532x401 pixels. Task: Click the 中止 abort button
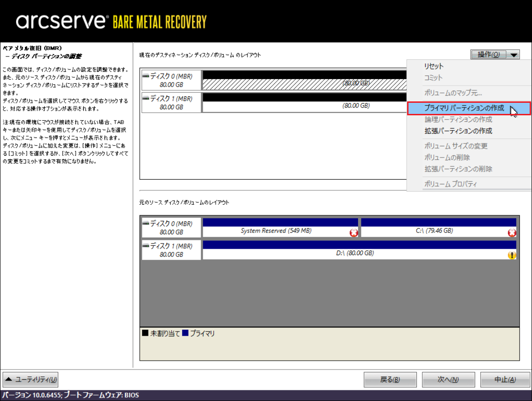[x=505, y=380]
